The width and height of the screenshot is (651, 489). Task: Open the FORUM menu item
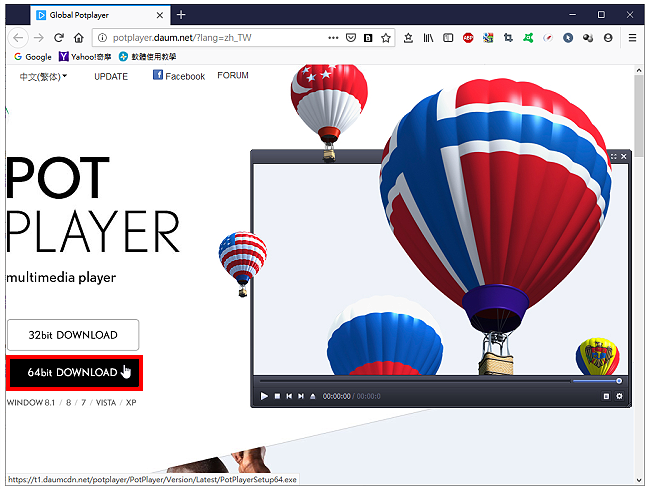pos(233,76)
